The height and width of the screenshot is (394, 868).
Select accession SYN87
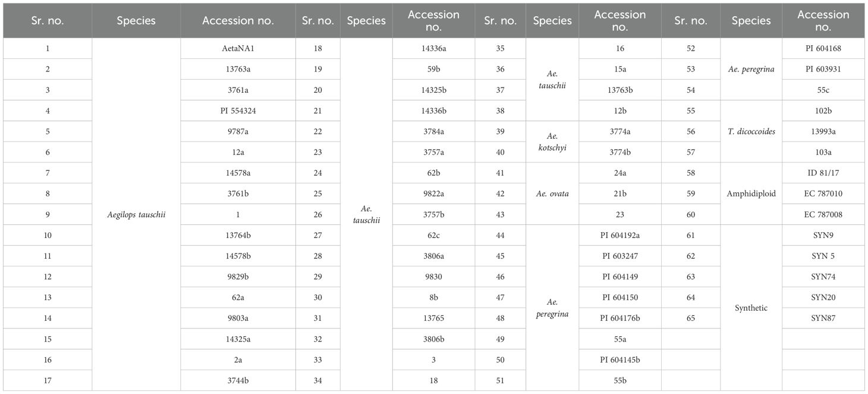[x=823, y=318]
